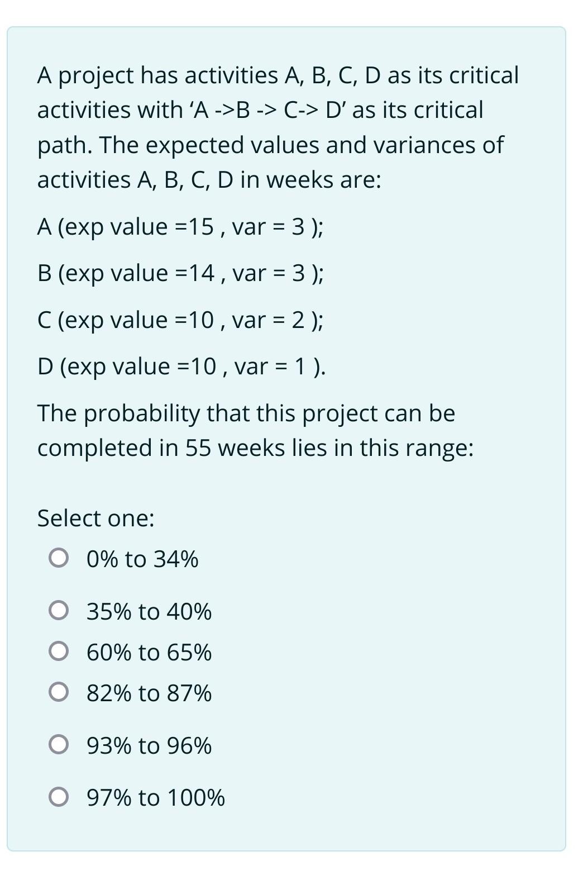Click the "60% to 65%" option label
Screen dimensions: 588x880
click(148, 652)
